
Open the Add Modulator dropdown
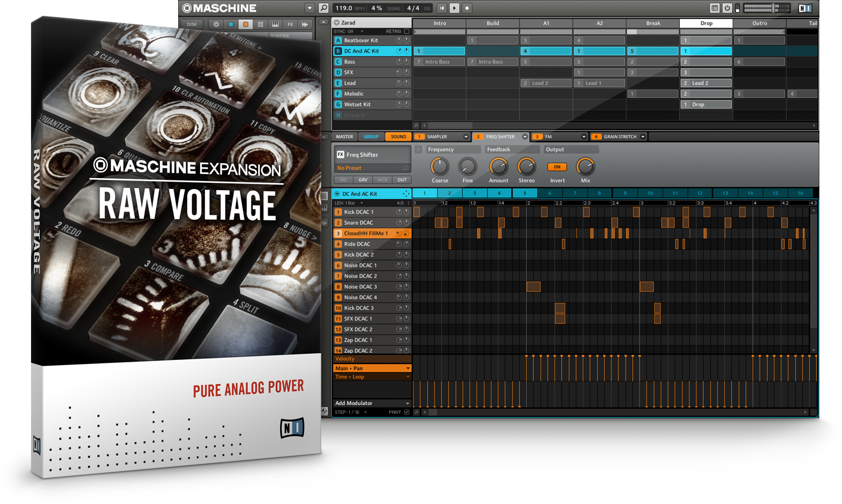371,403
